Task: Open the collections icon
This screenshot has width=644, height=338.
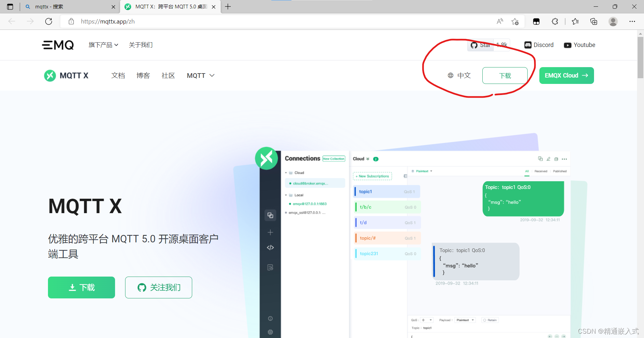Action: 594,21
